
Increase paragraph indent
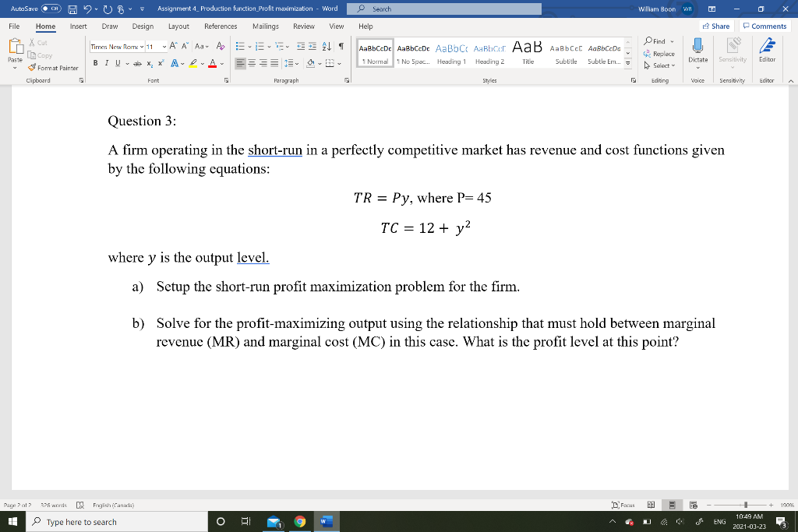313,46
